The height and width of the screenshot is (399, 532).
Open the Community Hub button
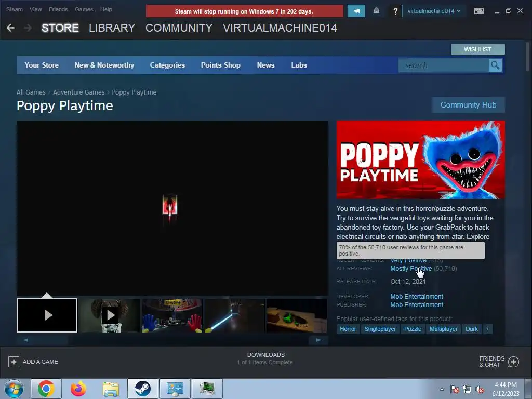[x=468, y=105]
